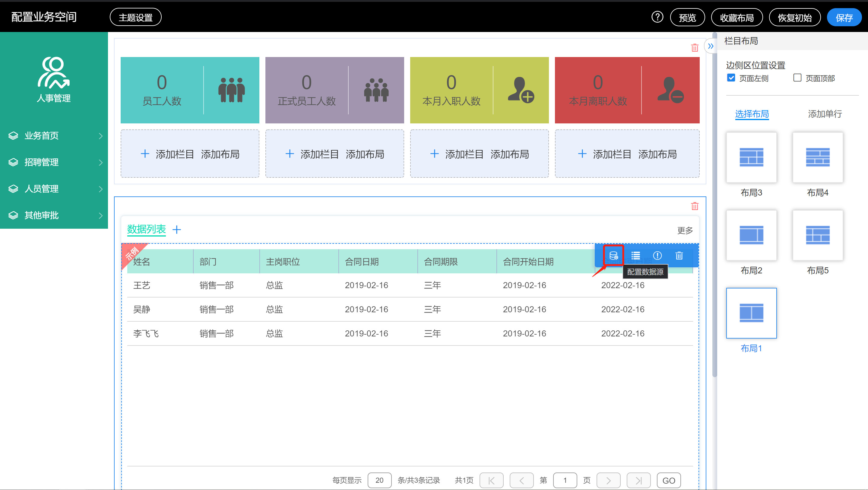
Task: Click the layers icon beside 招聘管理
Action: pos(13,162)
